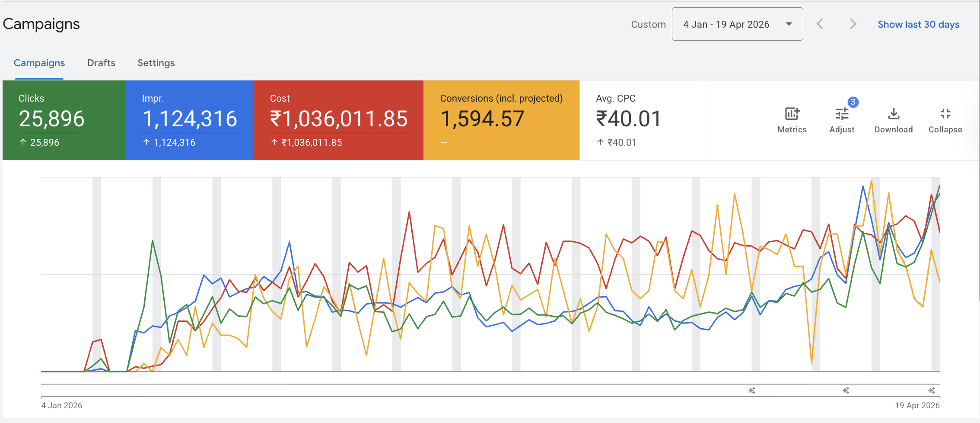980x423 pixels.
Task: Open the Adjust chart settings icon
Action: [842, 114]
